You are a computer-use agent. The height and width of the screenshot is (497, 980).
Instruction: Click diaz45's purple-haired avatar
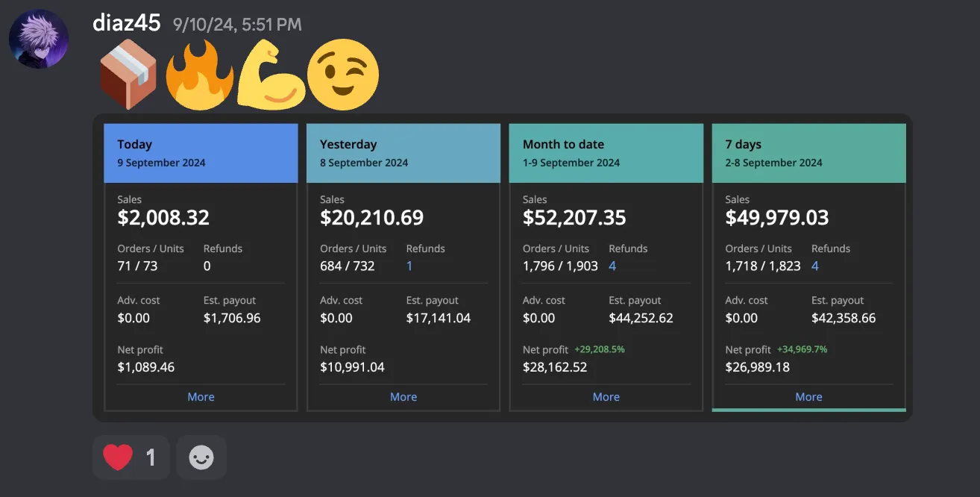click(x=39, y=39)
